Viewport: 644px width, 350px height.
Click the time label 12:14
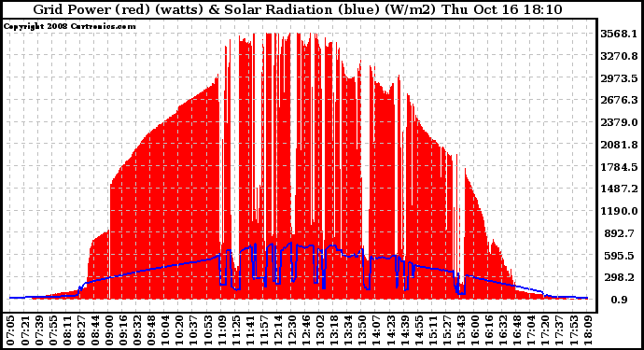coord(278,330)
